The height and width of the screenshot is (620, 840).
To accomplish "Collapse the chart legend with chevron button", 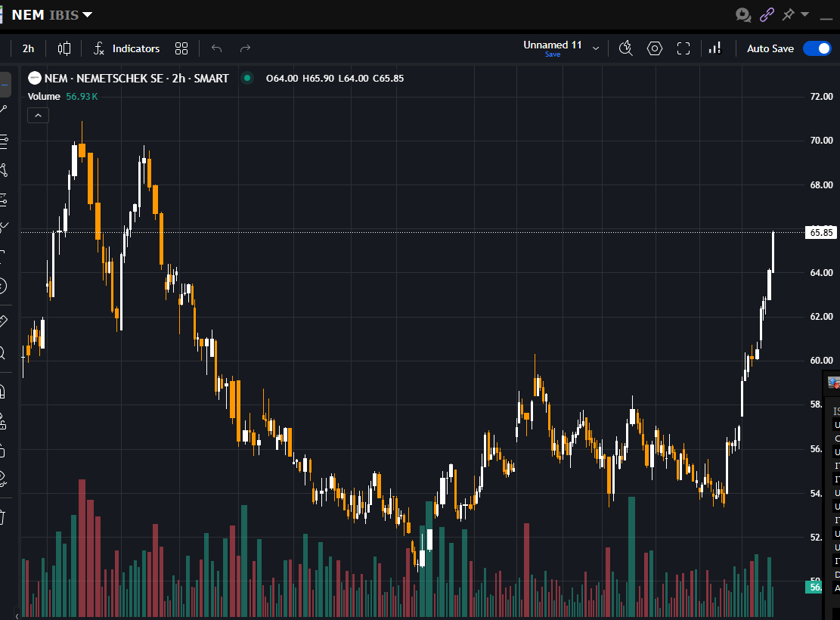I will [38, 115].
